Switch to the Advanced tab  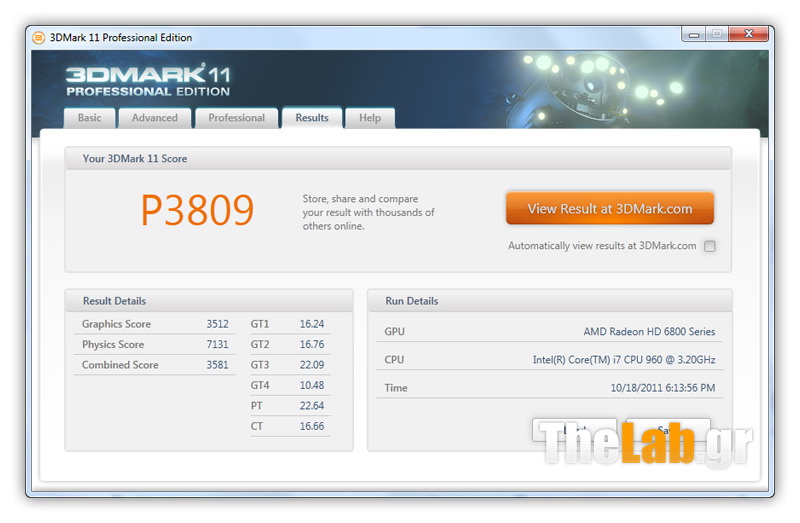point(155,118)
